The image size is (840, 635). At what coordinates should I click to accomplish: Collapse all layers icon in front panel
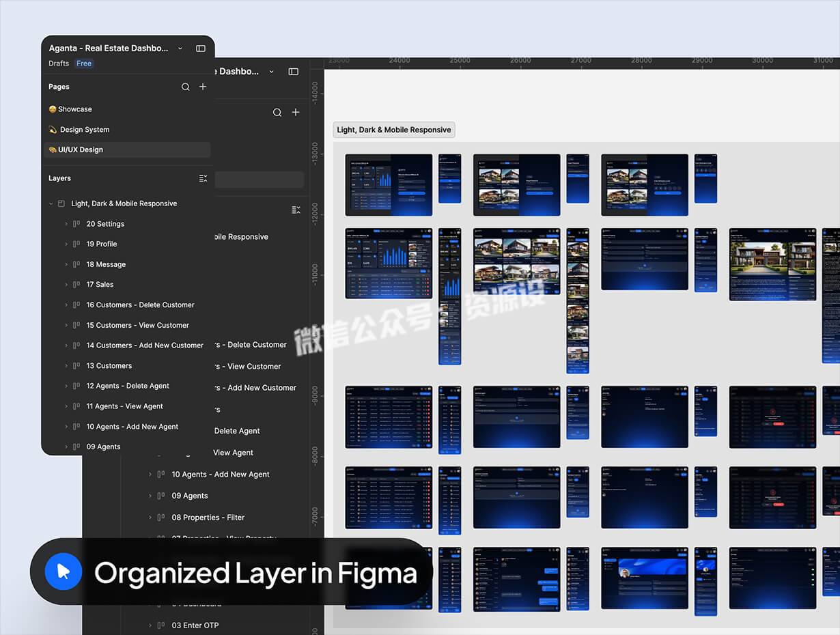click(x=203, y=178)
